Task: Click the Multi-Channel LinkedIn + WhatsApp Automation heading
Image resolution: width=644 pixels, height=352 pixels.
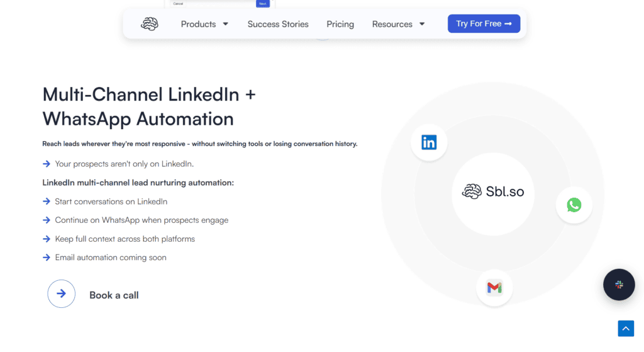Action: point(148,106)
